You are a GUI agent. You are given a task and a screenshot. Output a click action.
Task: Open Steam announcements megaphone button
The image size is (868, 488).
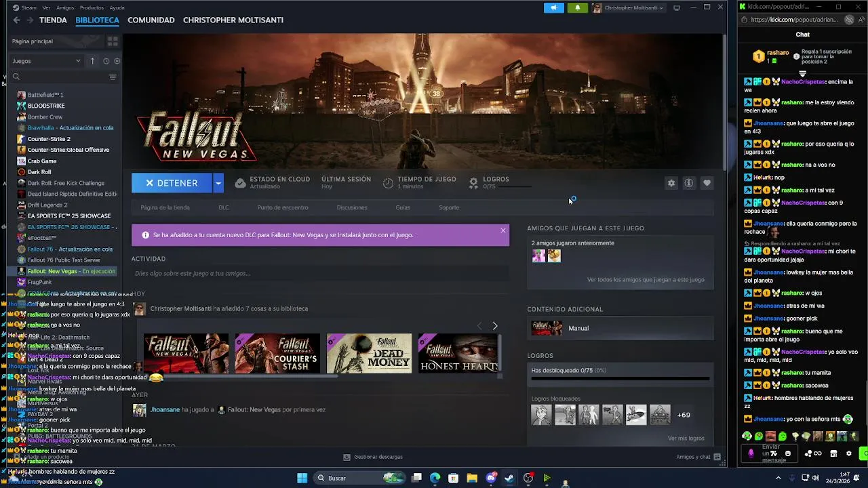tap(554, 7)
